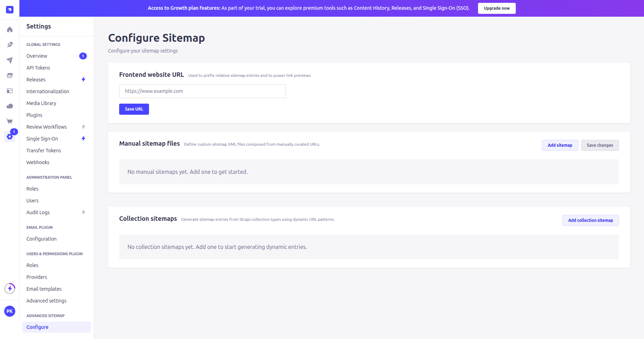
Task: Click the premium lightning badge next to Single Sign-On
Action: (x=83, y=138)
